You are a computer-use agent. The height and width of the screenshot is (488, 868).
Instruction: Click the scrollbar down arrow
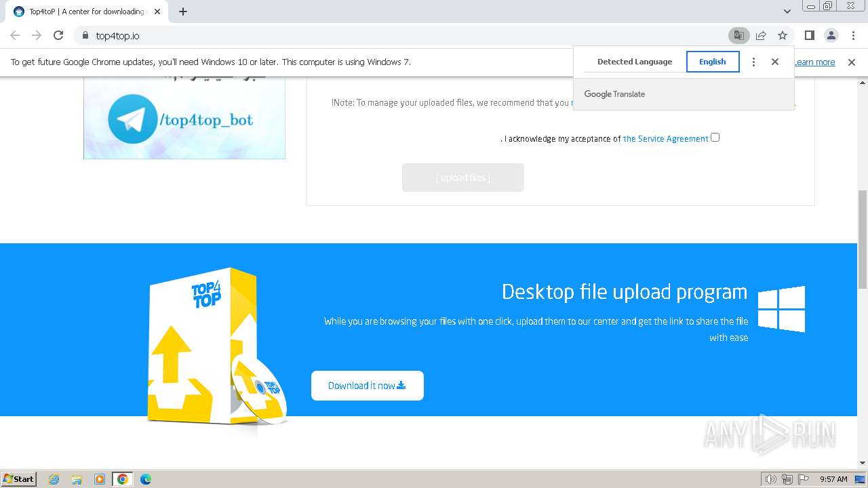[x=863, y=463]
